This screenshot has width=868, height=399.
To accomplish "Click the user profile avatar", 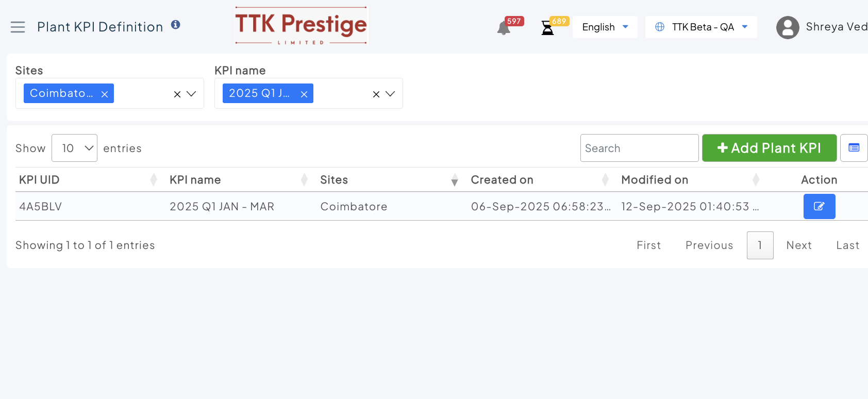I will (x=787, y=27).
